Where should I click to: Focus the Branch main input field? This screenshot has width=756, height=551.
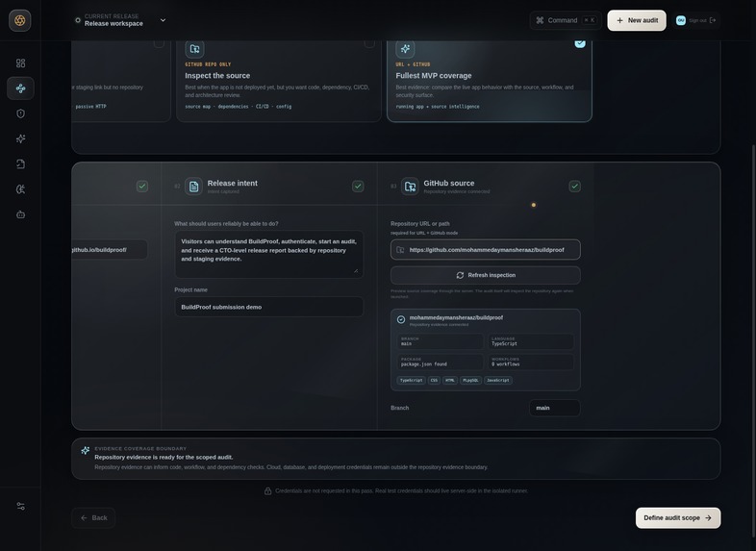tap(554, 408)
